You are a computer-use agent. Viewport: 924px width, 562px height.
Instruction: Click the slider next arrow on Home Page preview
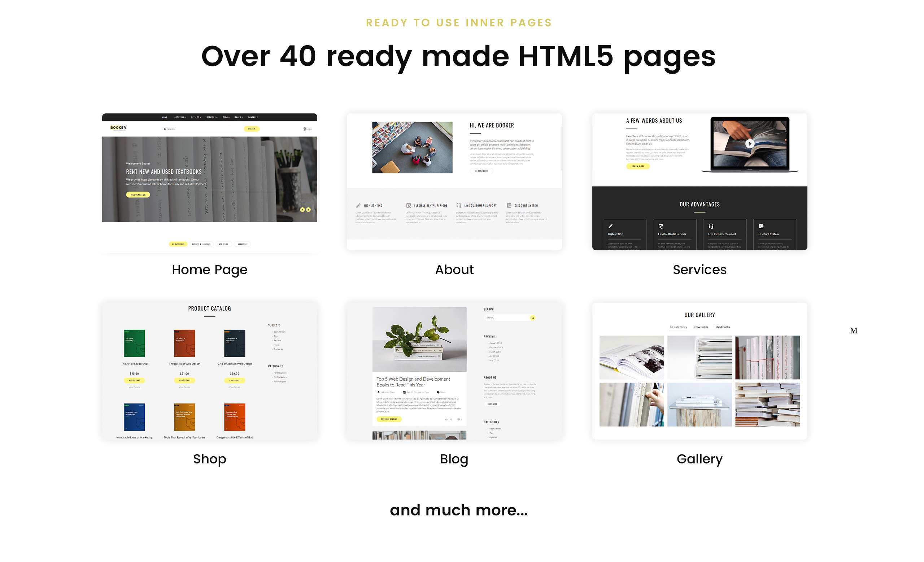tap(308, 210)
